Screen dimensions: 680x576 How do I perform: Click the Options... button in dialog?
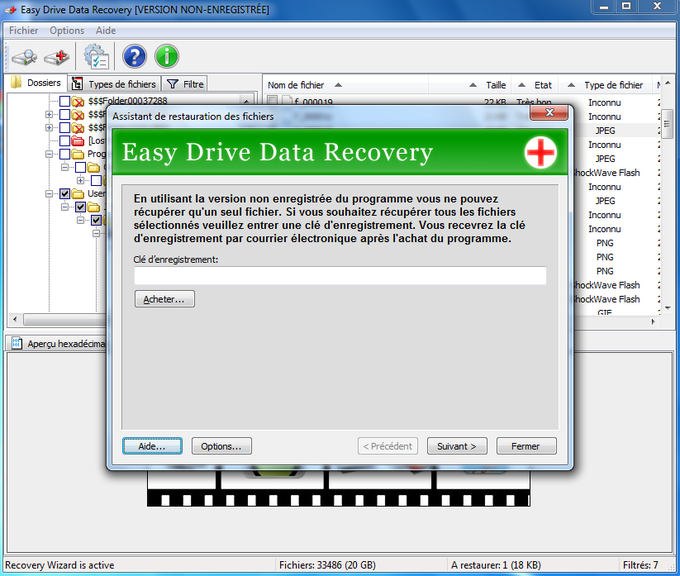[x=222, y=446]
